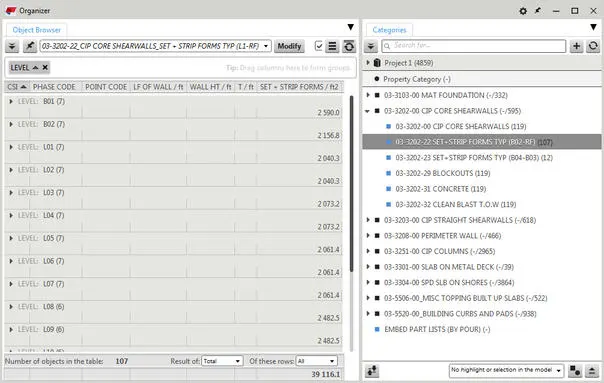
Task: Select 03-3202-00 CIP CORE SHEARWALLS (119) subcategory
Action: point(461,126)
